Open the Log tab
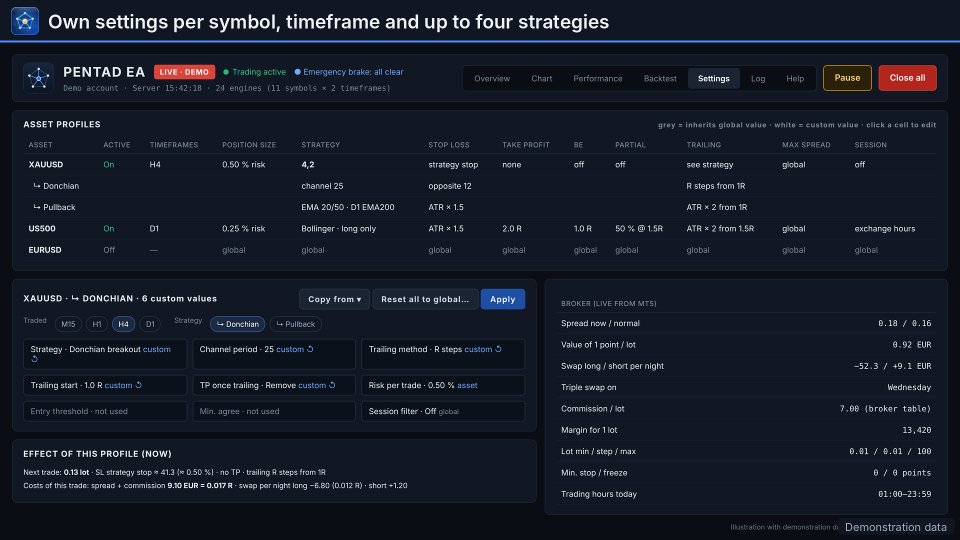960x540 pixels. point(758,78)
